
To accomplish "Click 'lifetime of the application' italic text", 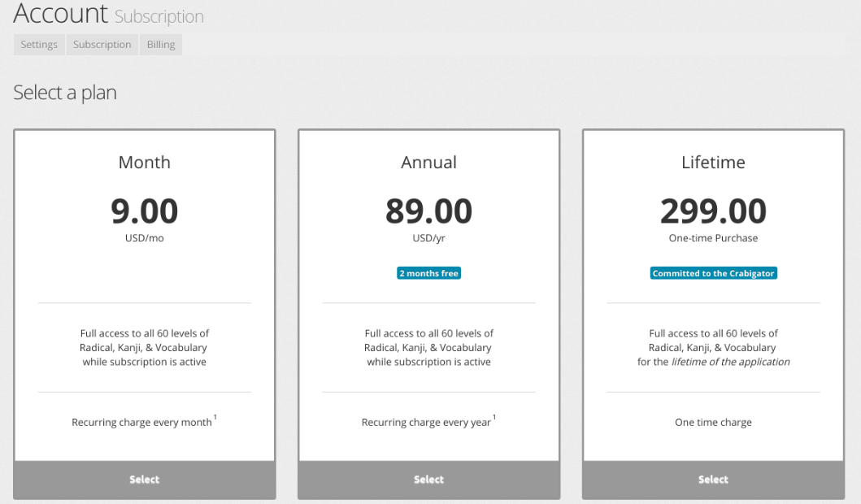I will coord(730,362).
